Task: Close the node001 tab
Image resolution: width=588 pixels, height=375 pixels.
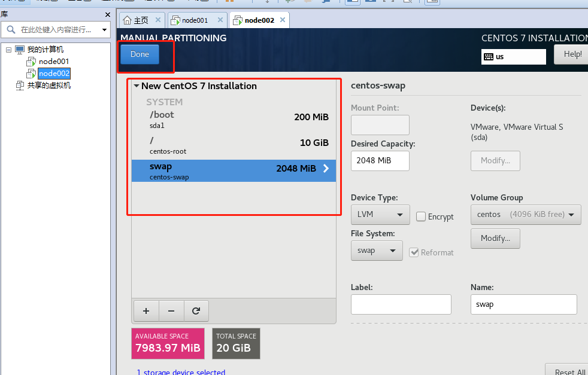Action: pos(220,20)
